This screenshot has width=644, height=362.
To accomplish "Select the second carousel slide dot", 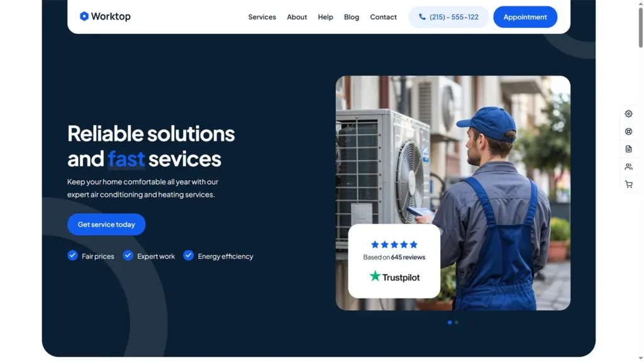I will (x=457, y=322).
